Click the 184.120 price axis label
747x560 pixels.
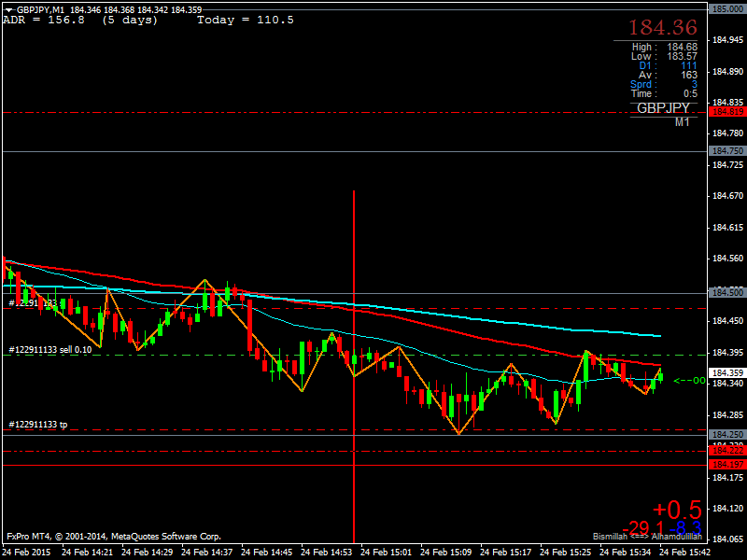click(x=727, y=509)
